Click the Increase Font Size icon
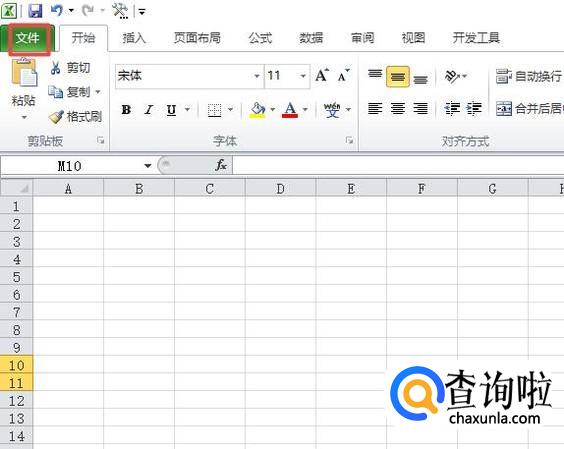564x449 pixels. [x=322, y=76]
